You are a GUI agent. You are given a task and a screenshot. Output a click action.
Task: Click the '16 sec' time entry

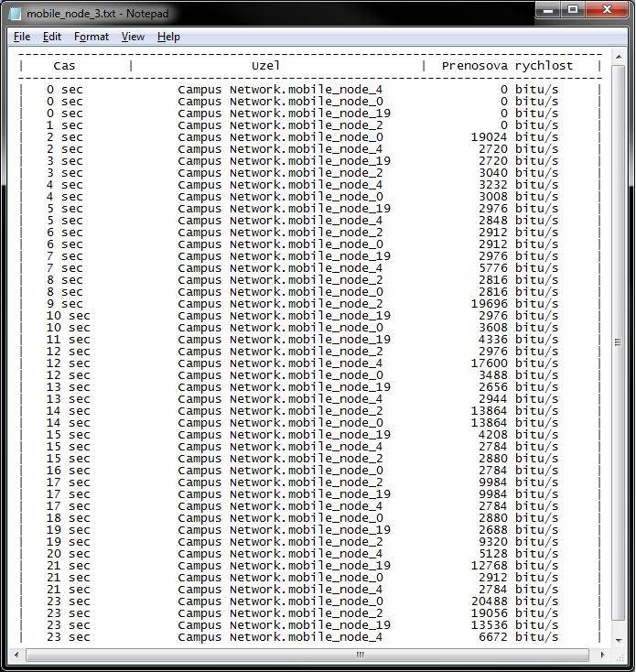tap(68, 471)
